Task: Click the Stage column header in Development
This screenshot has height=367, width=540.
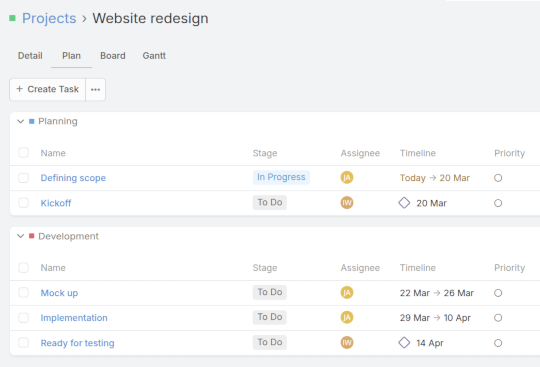Action: click(x=265, y=268)
